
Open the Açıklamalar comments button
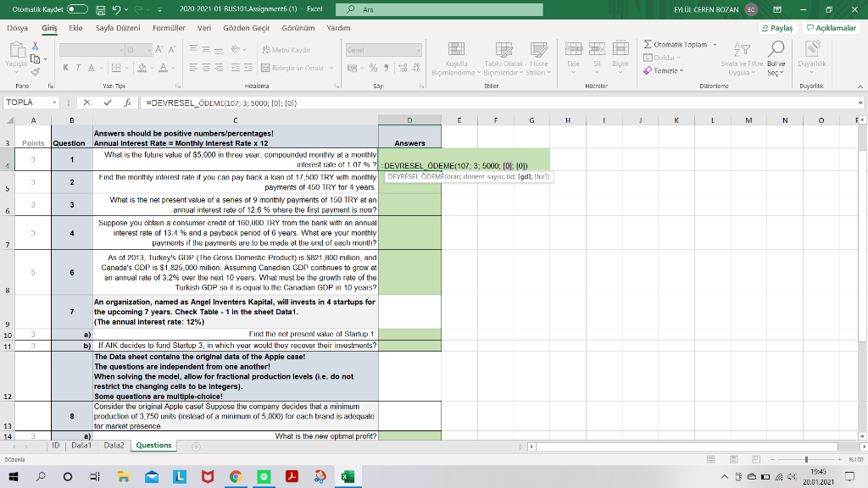point(831,28)
